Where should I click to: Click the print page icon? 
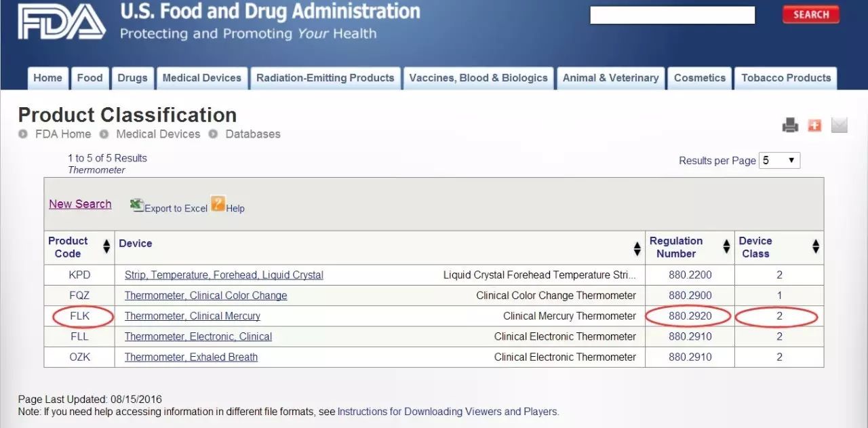790,125
